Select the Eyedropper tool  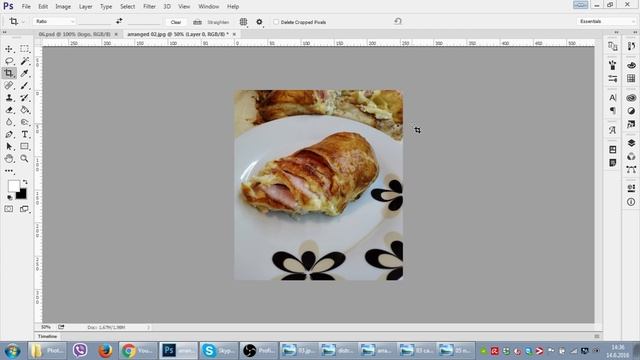click(24, 73)
